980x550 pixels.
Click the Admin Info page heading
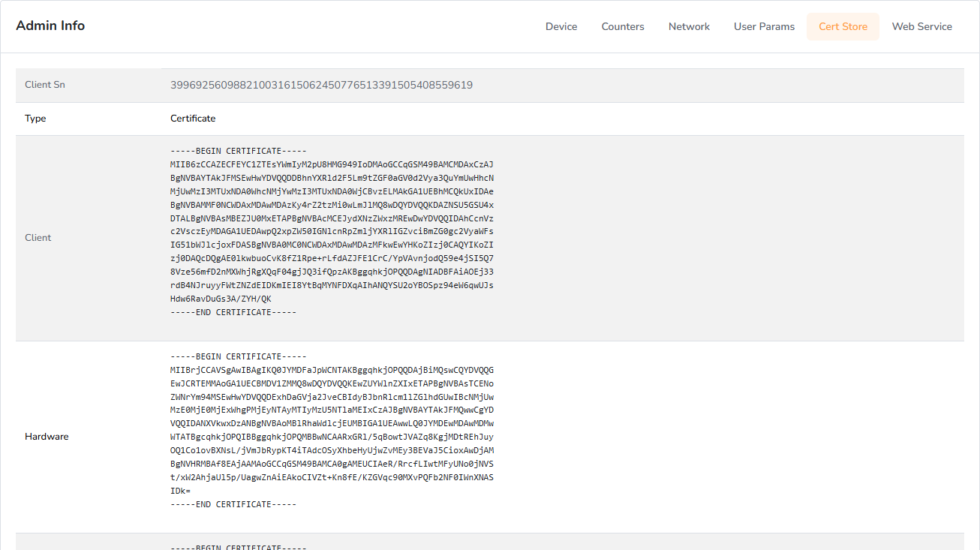[x=50, y=26]
